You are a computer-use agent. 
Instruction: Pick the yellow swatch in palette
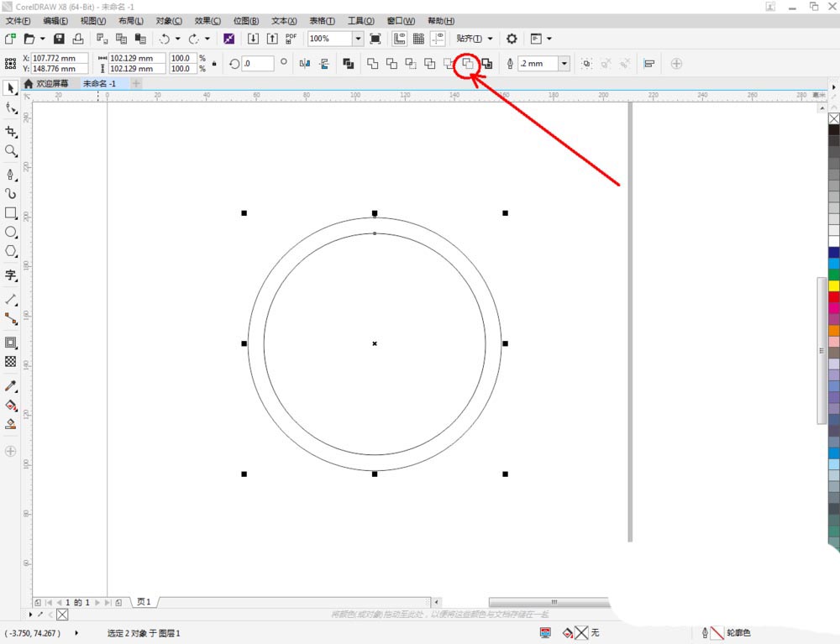pyautogui.click(x=834, y=285)
